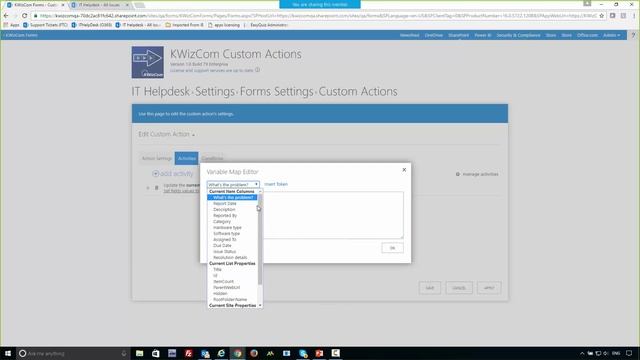
Task: Open the Windows Start menu
Action: (x=8, y=353)
